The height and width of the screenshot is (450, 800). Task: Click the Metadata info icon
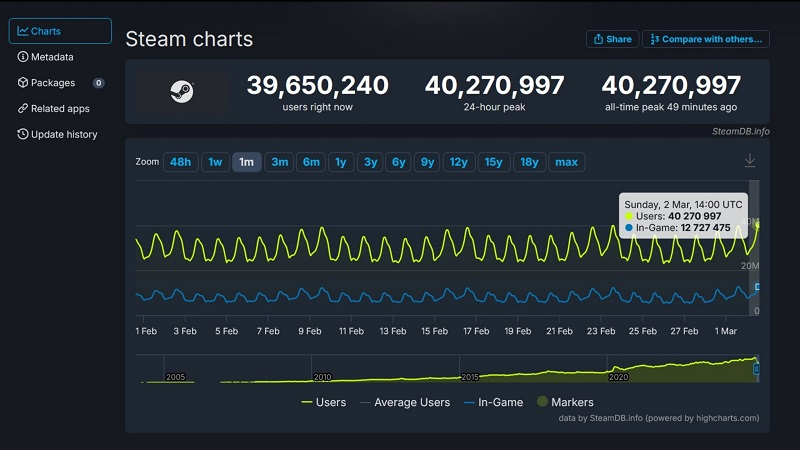point(23,57)
